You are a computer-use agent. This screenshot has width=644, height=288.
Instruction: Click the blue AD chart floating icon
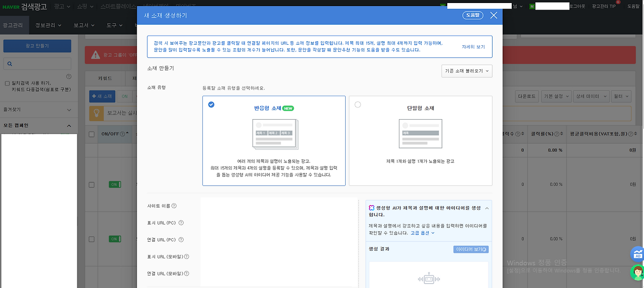tap(637, 254)
